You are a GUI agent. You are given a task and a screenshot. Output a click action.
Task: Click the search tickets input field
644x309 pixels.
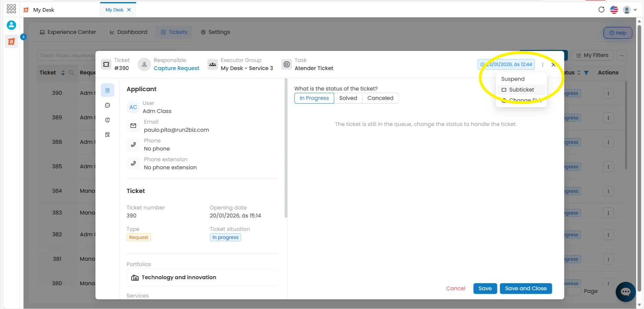tap(66, 55)
